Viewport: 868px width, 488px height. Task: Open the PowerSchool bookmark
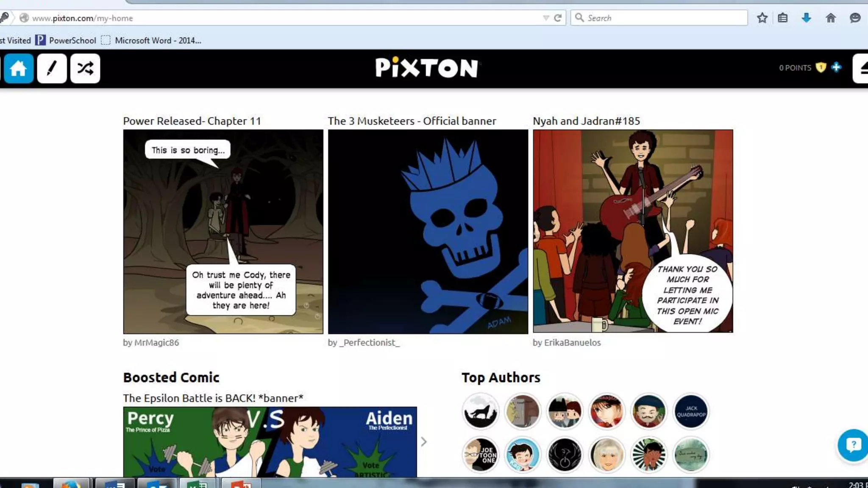[72, 40]
